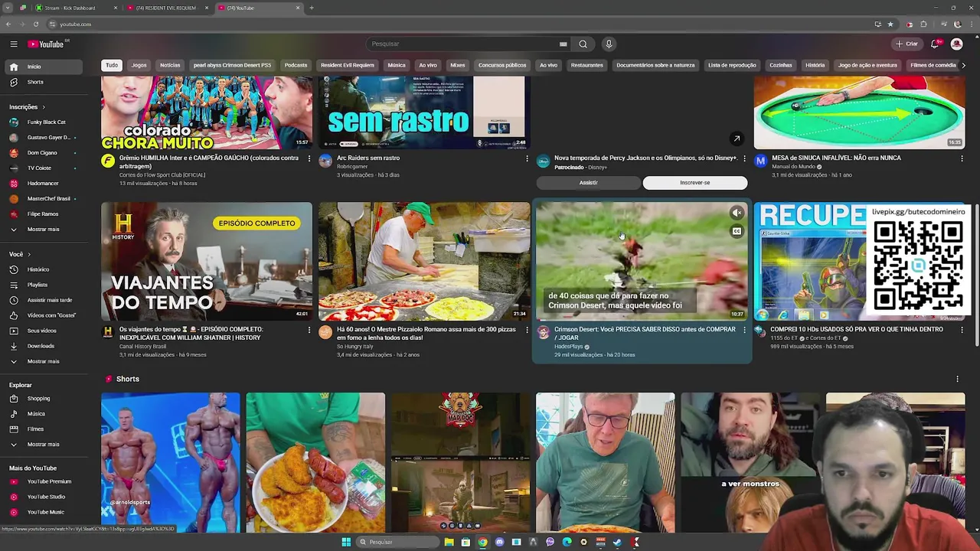Open YouTube Music link
The width and height of the screenshot is (980, 551).
[43, 512]
